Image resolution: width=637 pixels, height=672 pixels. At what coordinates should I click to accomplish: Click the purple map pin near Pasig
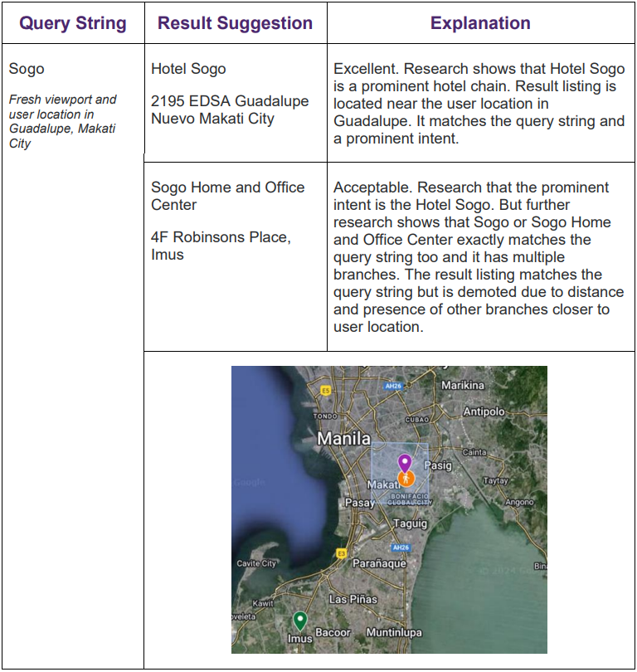(x=405, y=463)
